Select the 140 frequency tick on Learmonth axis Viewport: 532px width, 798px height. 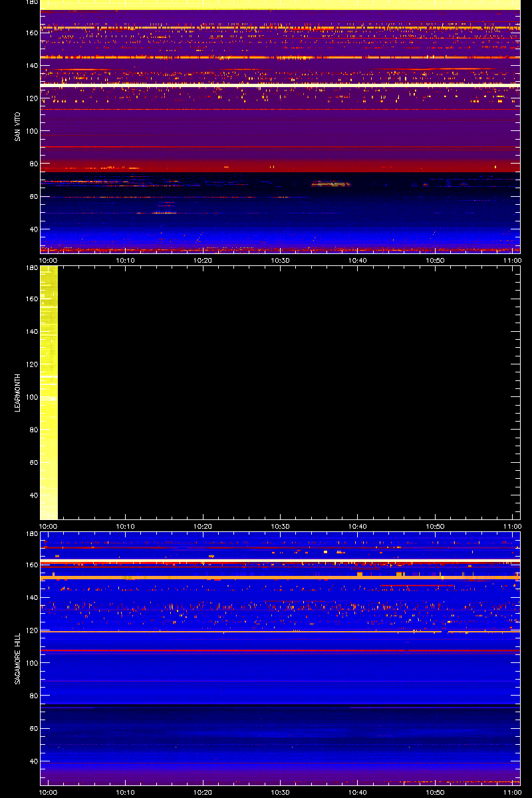point(31,332)
